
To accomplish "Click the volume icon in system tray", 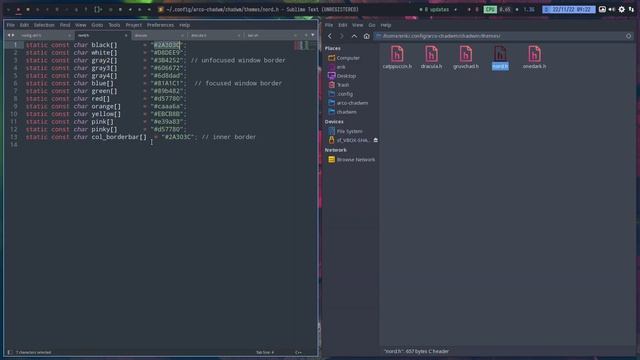I will pos(612,9).
